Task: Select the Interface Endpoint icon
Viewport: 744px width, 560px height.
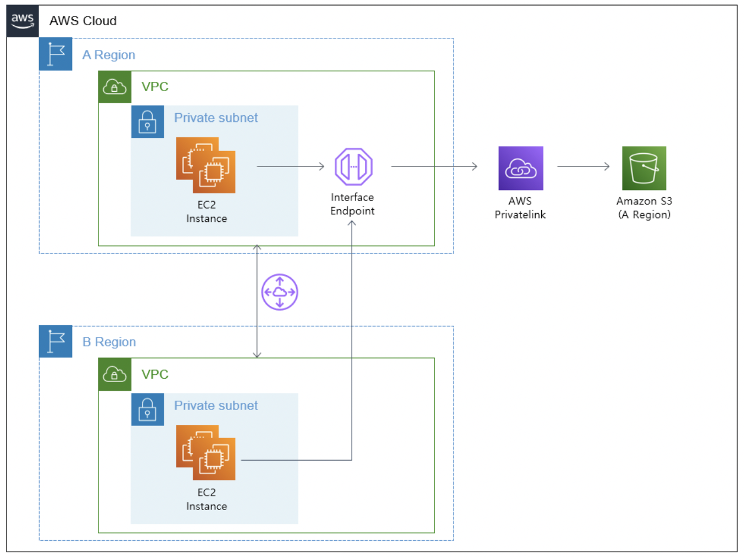Action: point(353,166)
